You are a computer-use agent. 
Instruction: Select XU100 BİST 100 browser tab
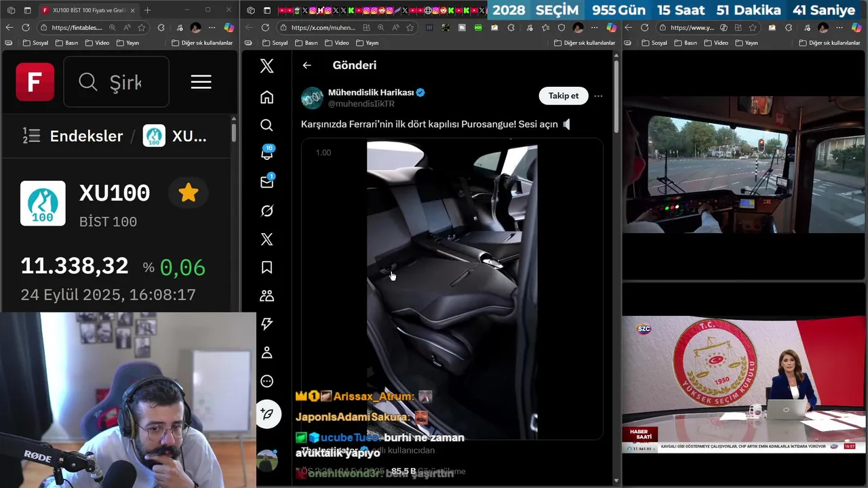pos(88,10)
